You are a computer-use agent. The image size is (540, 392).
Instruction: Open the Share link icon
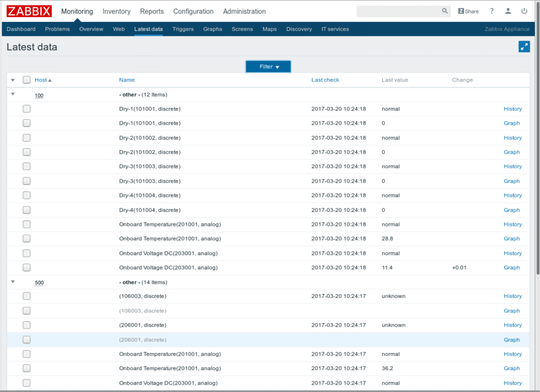[x=468, y=11]
